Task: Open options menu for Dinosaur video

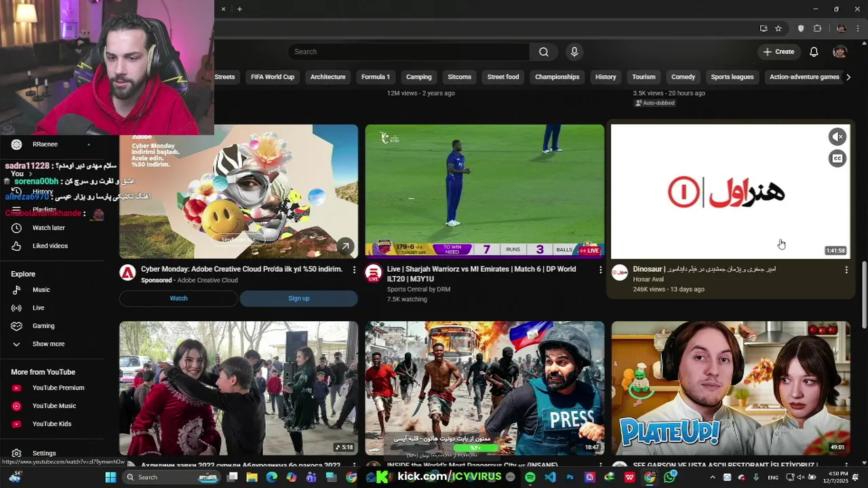Action: [x=846, y=270]
